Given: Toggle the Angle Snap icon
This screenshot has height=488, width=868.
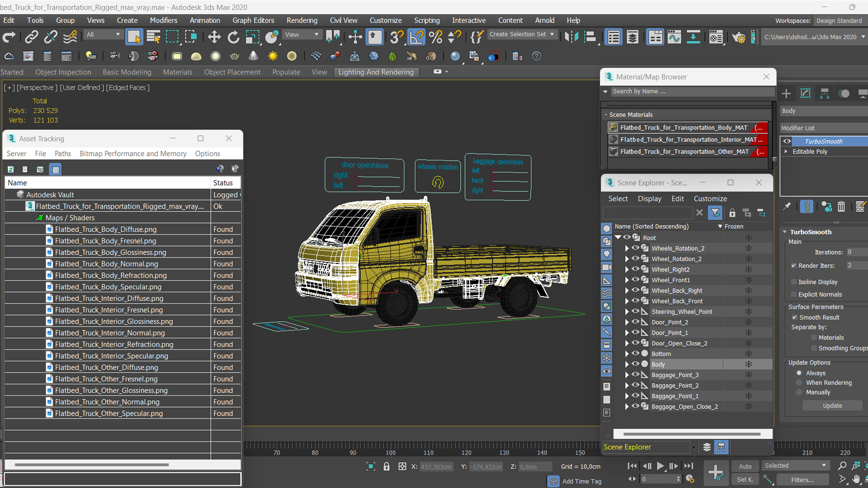Looking at the screenshot, I should click(416, 37).
